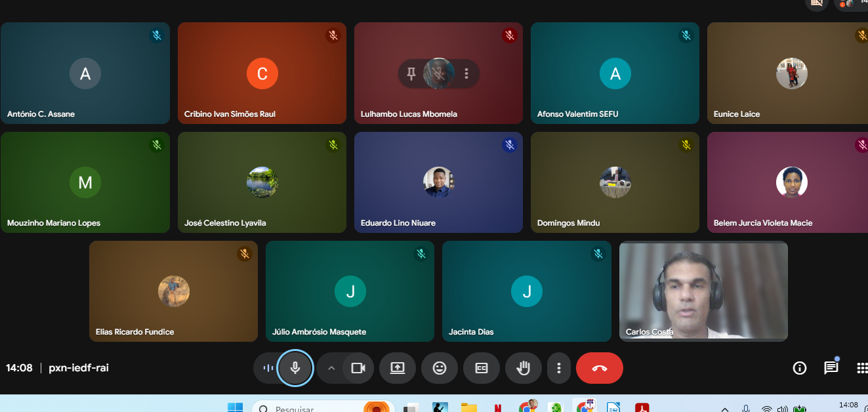The height and width of the screenshot is (412, 868).
Task: Select Carlos Costa's video tile
Action: [x=703, y=291]
